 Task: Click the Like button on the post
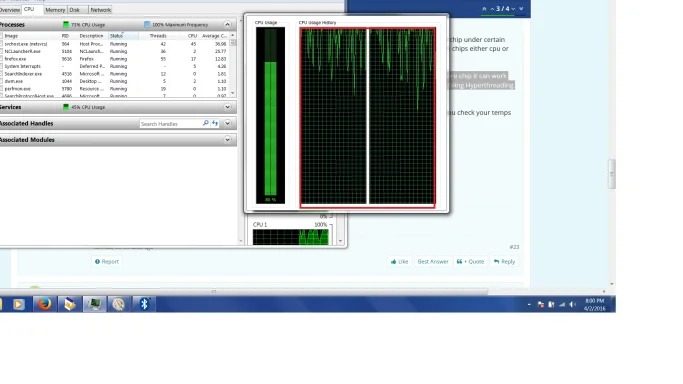(399, 262)
